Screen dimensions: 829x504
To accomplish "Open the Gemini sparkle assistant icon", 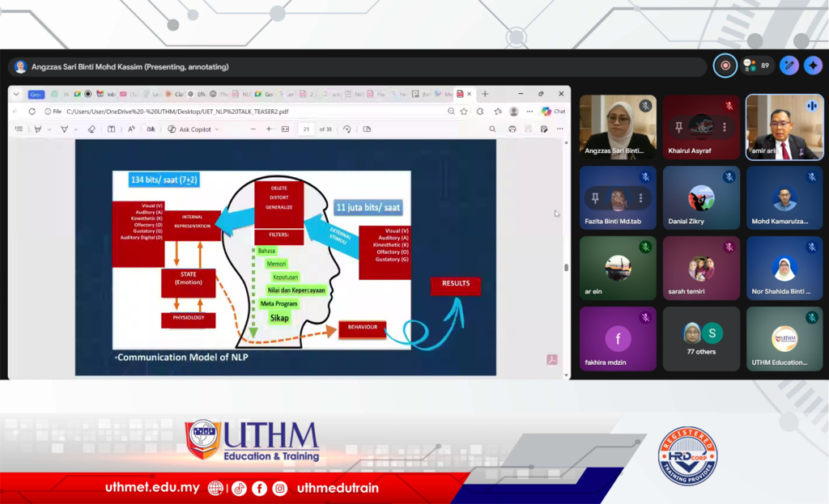I will tap(813, 66).
